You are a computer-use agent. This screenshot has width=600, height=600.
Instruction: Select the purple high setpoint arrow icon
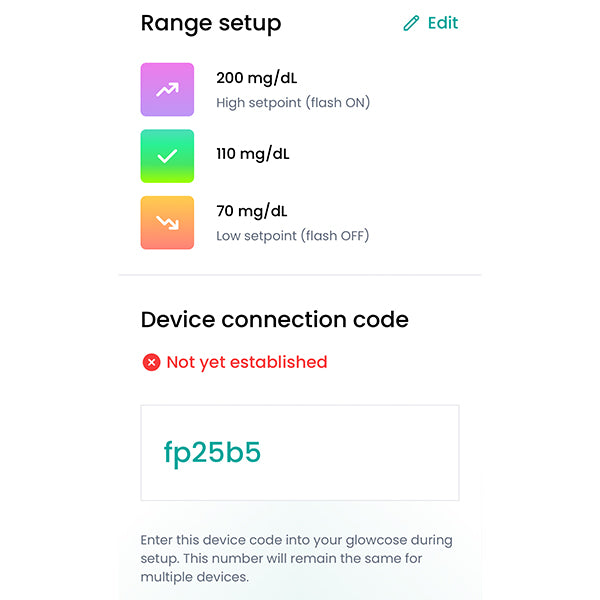(x=167, y=89)
